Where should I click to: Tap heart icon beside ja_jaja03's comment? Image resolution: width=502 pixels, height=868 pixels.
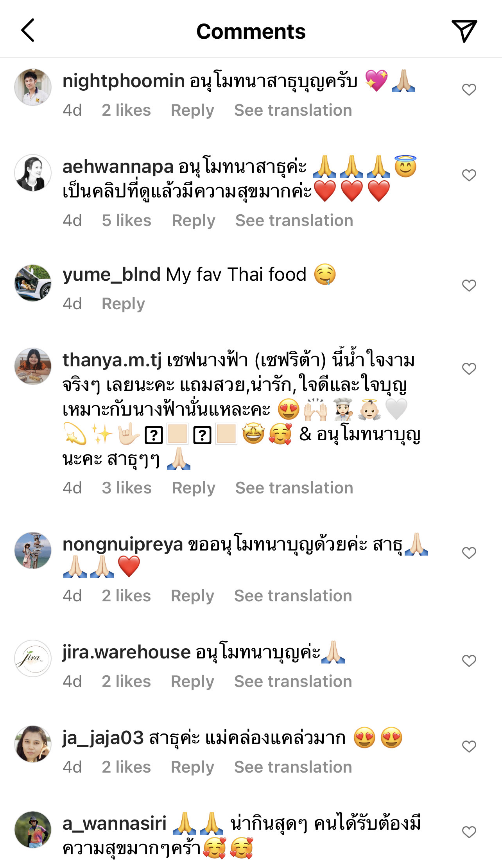point(469,746)
